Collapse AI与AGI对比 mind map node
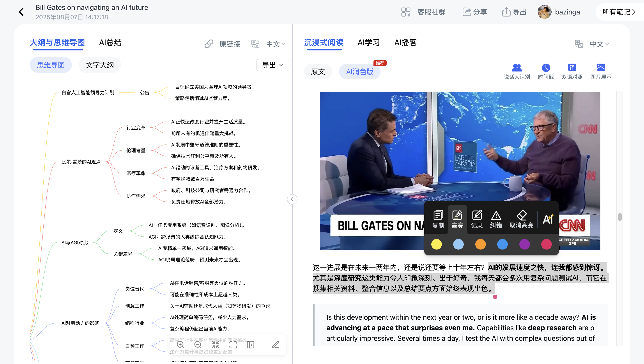644x364 pixels. coord(74,242)
